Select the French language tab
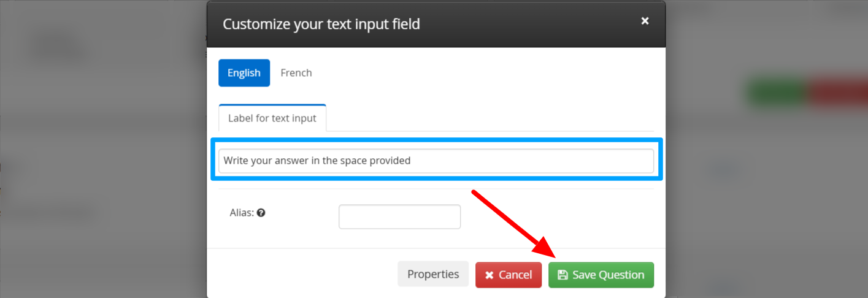This screenshot has width=868, height=298. tap(296, 73)
